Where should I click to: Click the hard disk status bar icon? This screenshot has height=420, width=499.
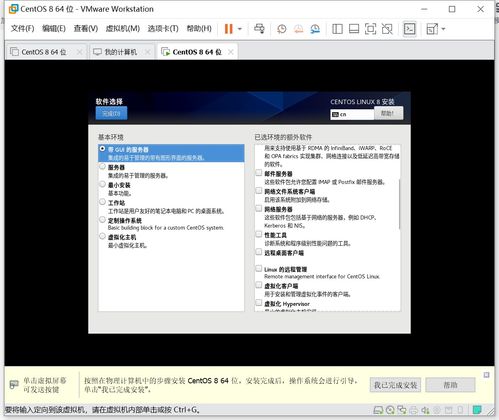[x=378, y=410]
